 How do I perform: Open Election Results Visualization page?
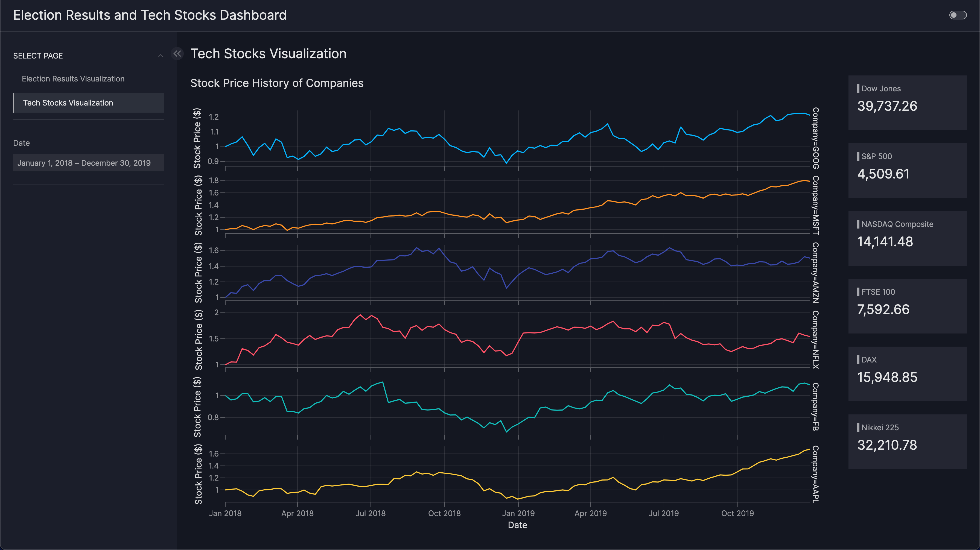point(73,79)
